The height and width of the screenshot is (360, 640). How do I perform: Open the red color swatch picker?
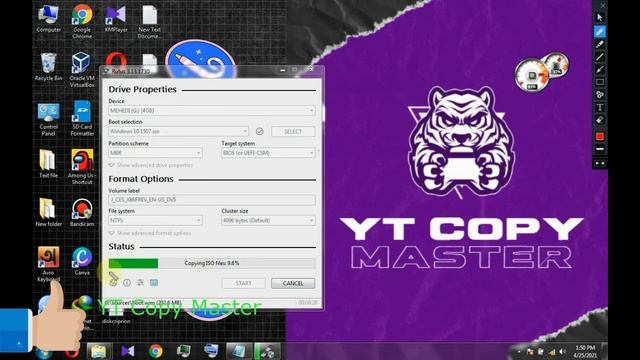point(600,136)
